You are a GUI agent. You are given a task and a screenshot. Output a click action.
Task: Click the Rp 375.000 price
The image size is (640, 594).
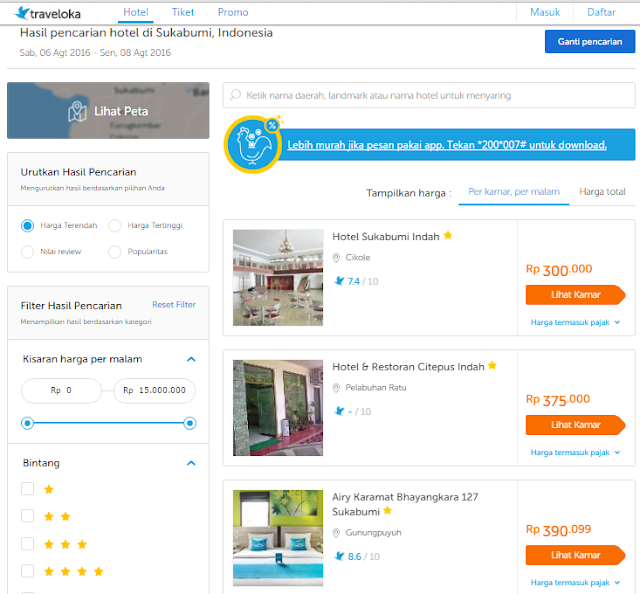558,400
